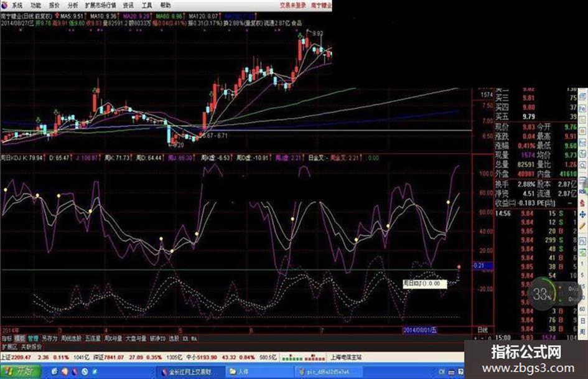Click the 交易未登录 link

(x=293, y=5)
